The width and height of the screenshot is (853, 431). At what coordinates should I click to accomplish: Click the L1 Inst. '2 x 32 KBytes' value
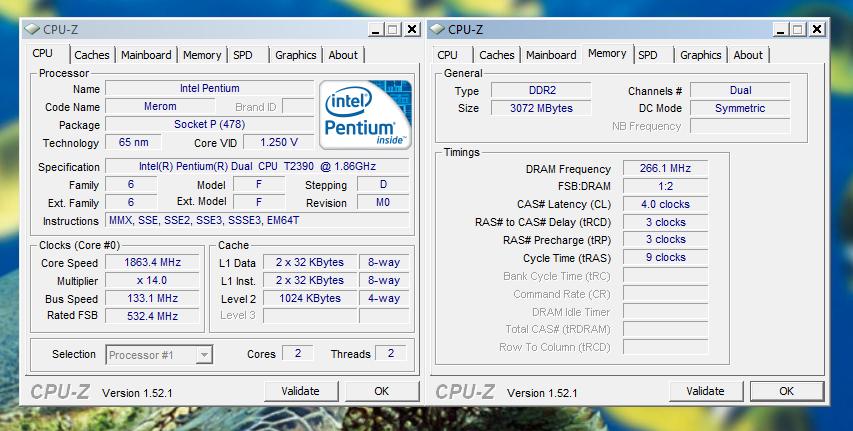(310, 280)
